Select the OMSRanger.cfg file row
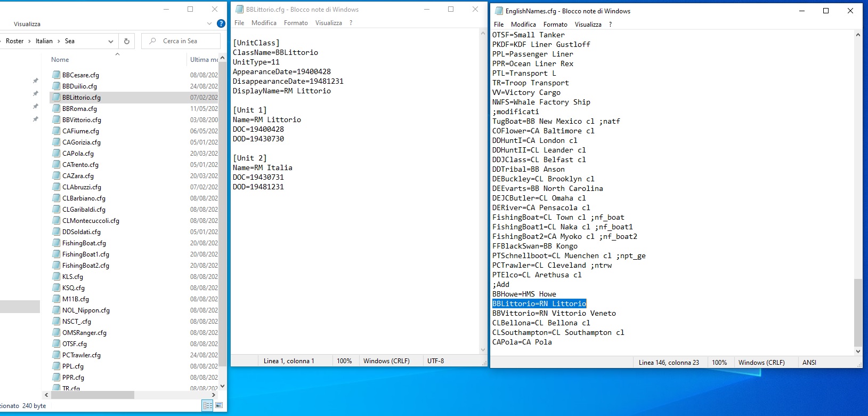 click(x=134, y=333)
